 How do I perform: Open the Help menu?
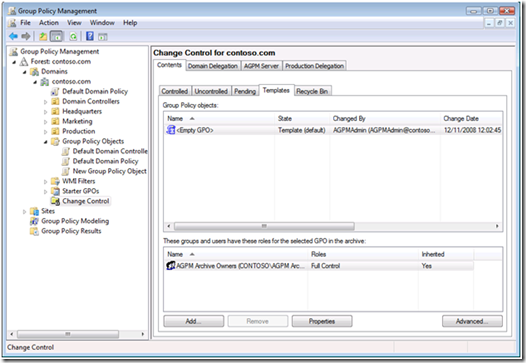point(130,23)
